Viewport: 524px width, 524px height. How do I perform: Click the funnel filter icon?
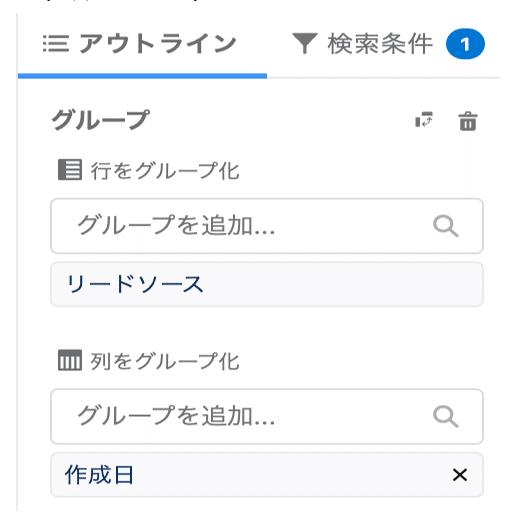[304, 43]
